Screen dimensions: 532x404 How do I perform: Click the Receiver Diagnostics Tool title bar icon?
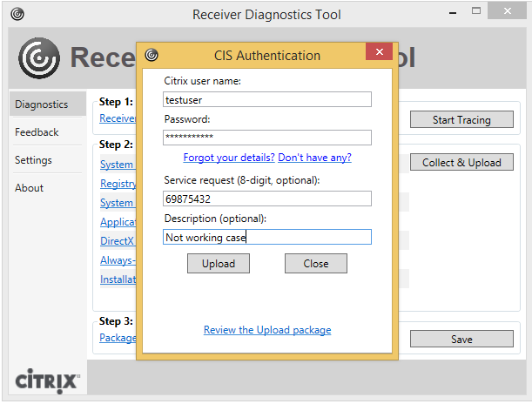click(x=17, y=14)
